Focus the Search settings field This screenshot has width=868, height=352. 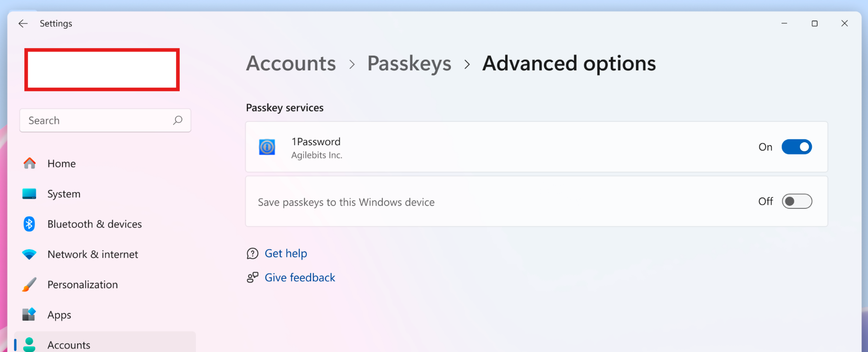pos(105,120)
